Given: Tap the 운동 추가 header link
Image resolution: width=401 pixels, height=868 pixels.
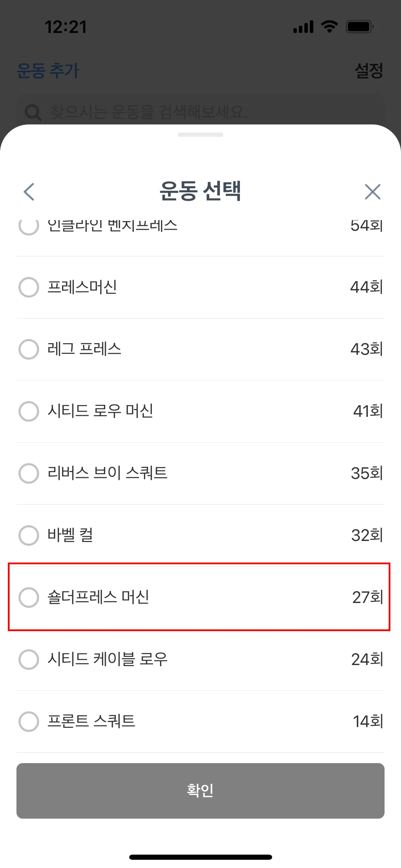Looking at the screenshot, I should (48, 71).
